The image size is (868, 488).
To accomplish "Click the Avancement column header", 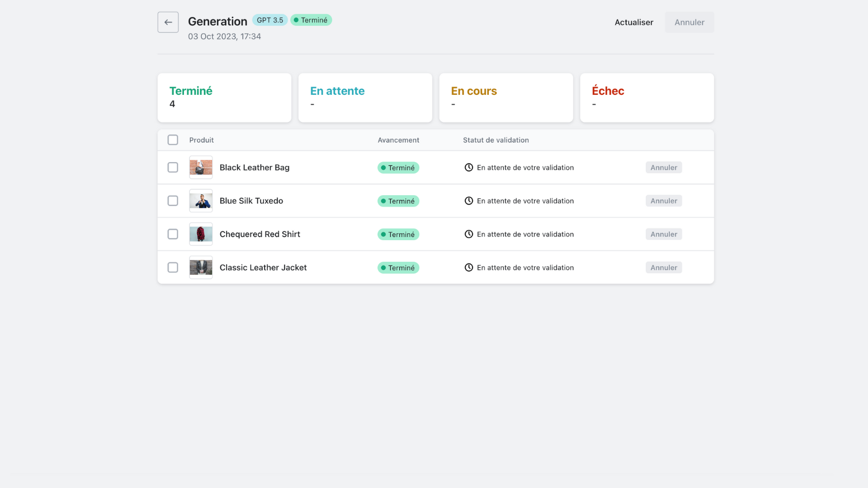I will click(x=398, y=140).
